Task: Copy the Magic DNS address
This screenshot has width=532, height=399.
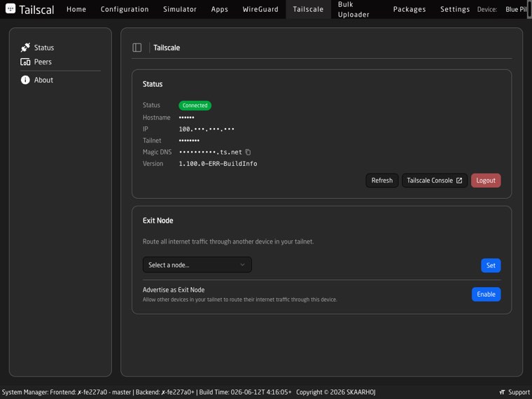Action: pyautogui.click(x=248, y=152)
